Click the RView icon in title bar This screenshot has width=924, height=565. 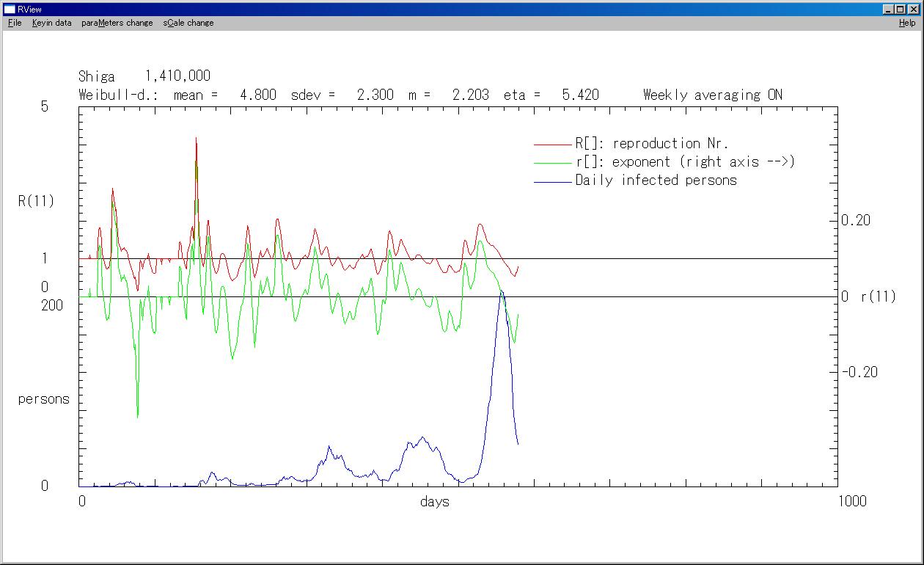tap(10, 10)
